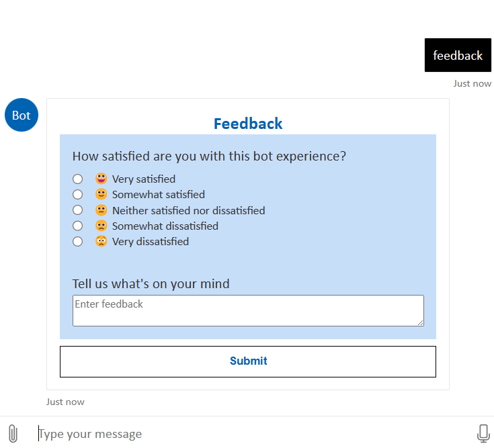Screen dimensions: 494x448
Task: Click the somewhat dissatisfied frowning emoji
Action: 101,226
